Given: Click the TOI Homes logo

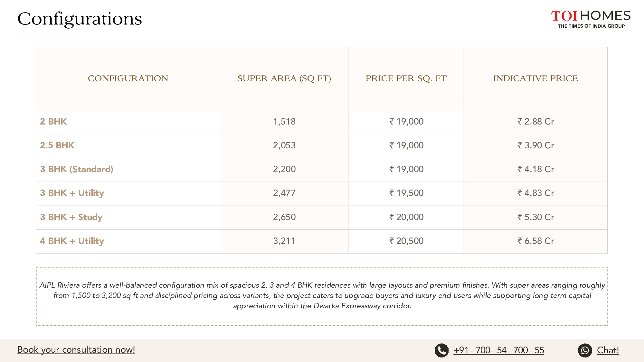Looking at the screenshot, I should pyautogui.click(x=591, y=19).
